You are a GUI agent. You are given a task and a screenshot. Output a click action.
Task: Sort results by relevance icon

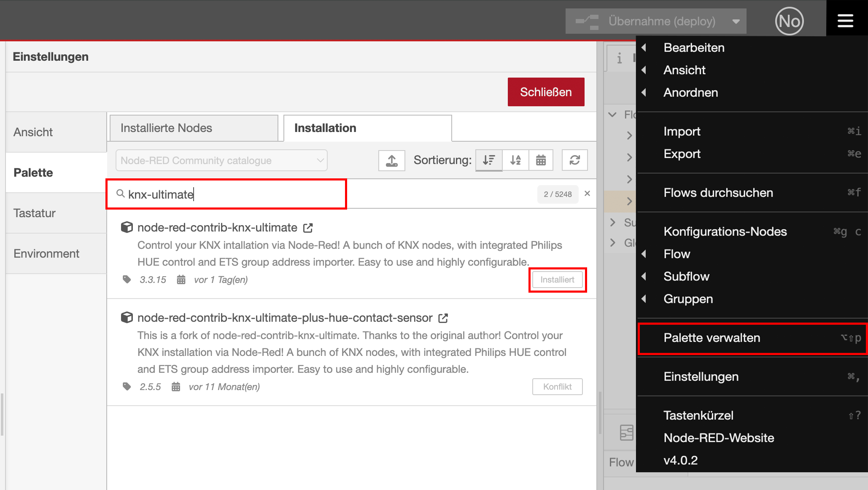489,160
